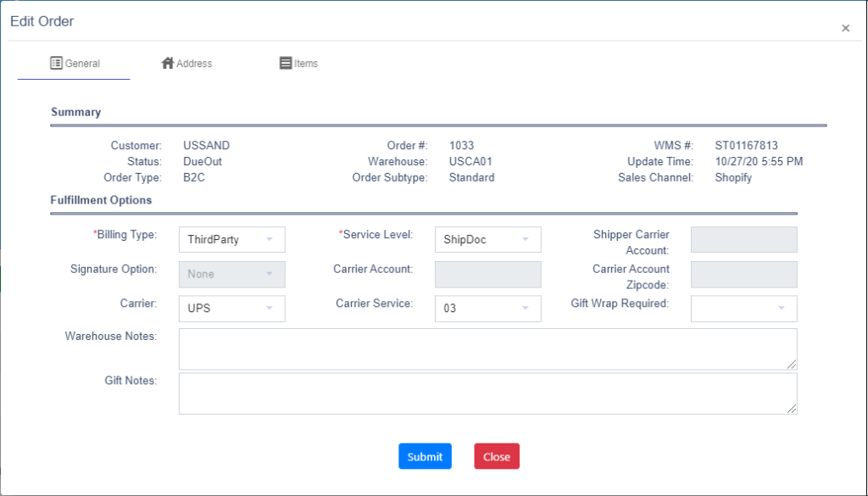Viewport: 868px width, 496px height.
Task: Switch to the Items tab
Action: click(298, 63)
